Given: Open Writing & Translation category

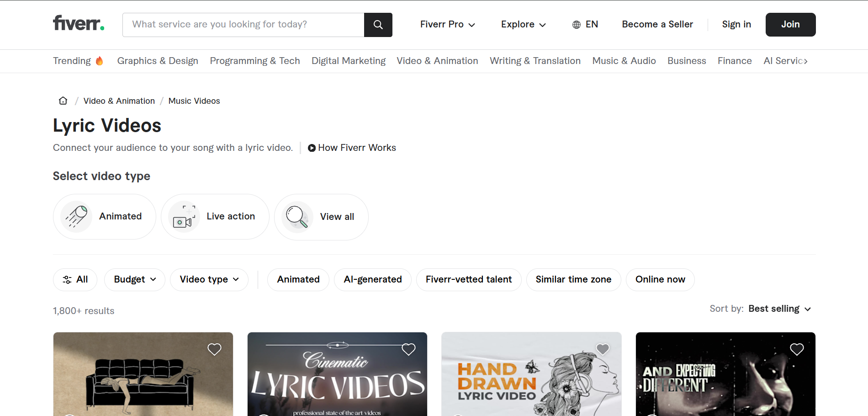Looking at the screenshot, I should [535, 61].
